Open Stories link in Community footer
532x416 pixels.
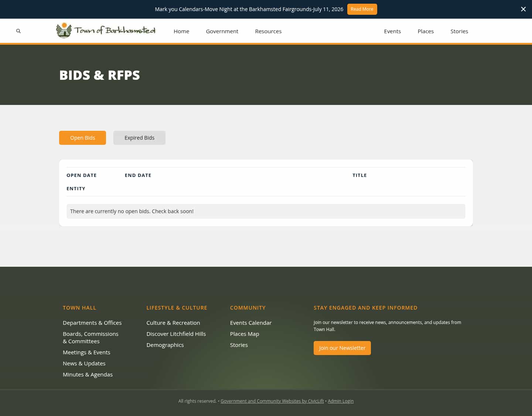[239, 345]
